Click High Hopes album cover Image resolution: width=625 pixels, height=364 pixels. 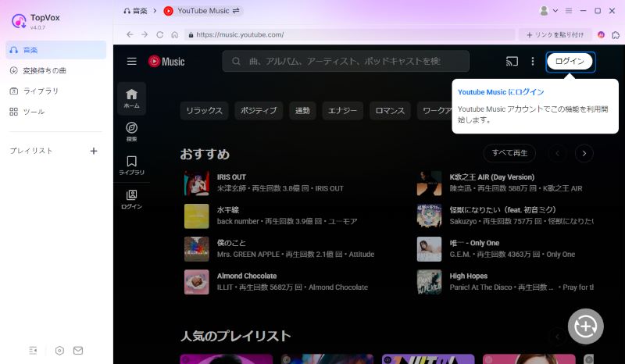[429, 282]
